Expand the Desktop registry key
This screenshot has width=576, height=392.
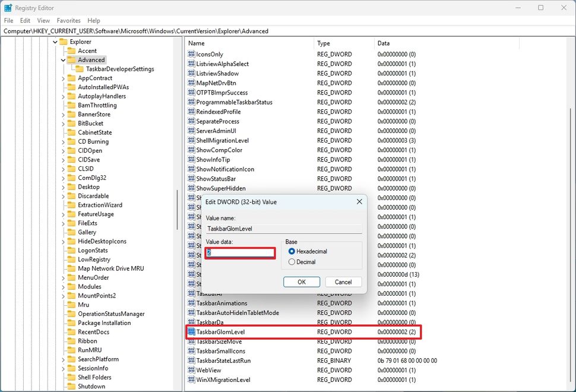(62, 186)
